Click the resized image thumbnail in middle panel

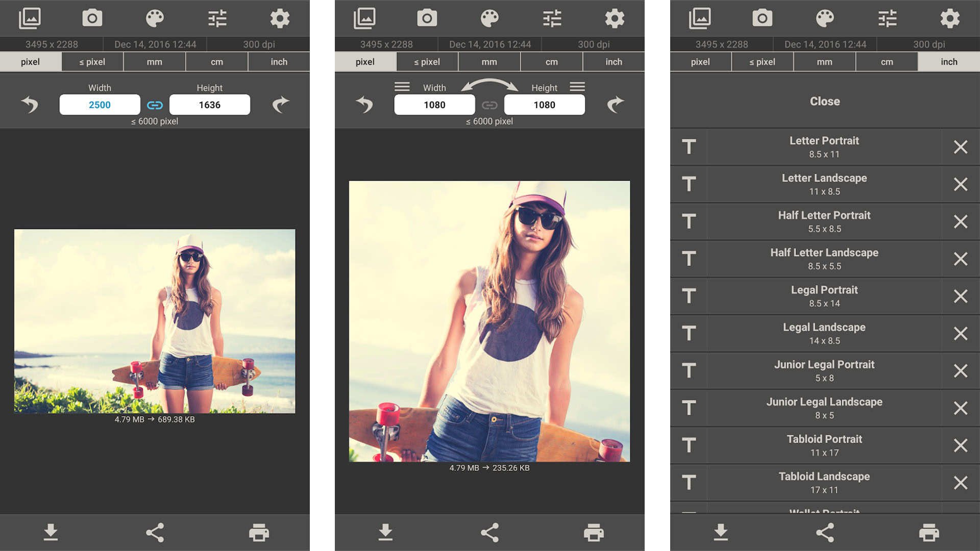point(489,321)
